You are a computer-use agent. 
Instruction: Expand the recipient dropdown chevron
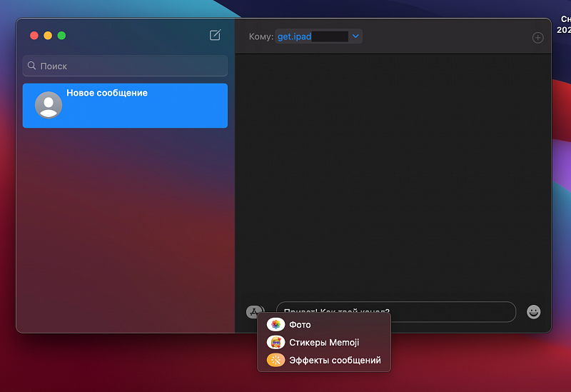coord(355,36)
